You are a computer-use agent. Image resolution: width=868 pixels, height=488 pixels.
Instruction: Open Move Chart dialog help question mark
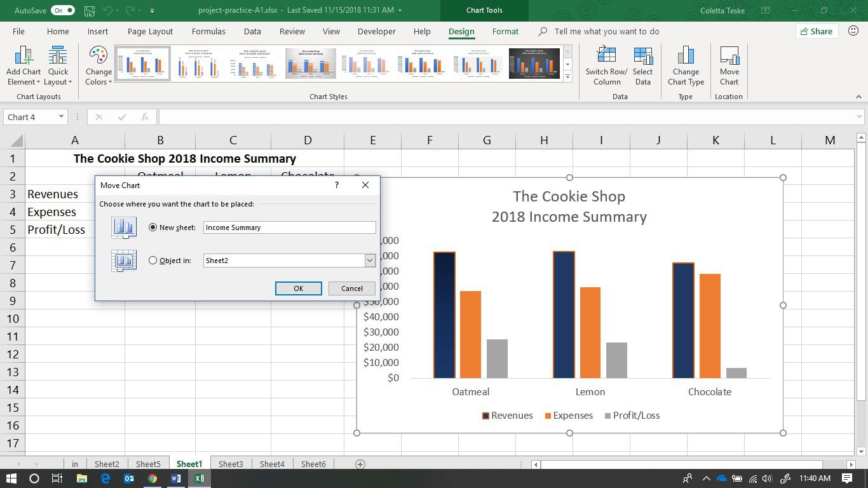point(337,185)
